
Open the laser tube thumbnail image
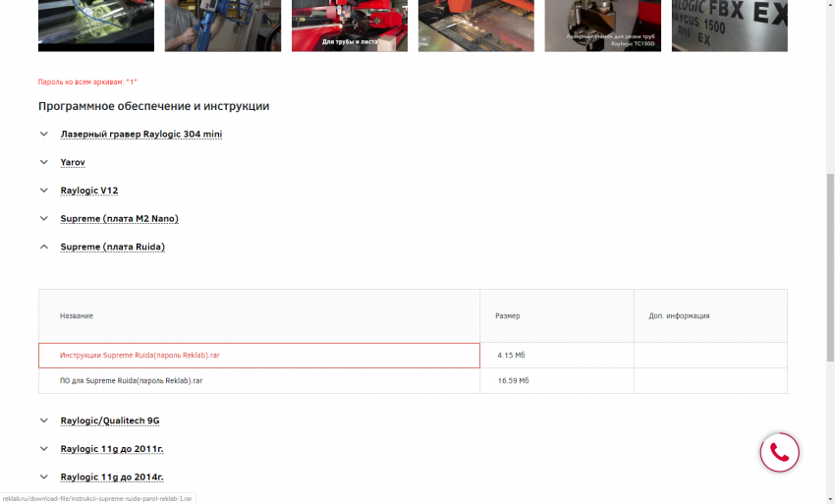[96, 26]
